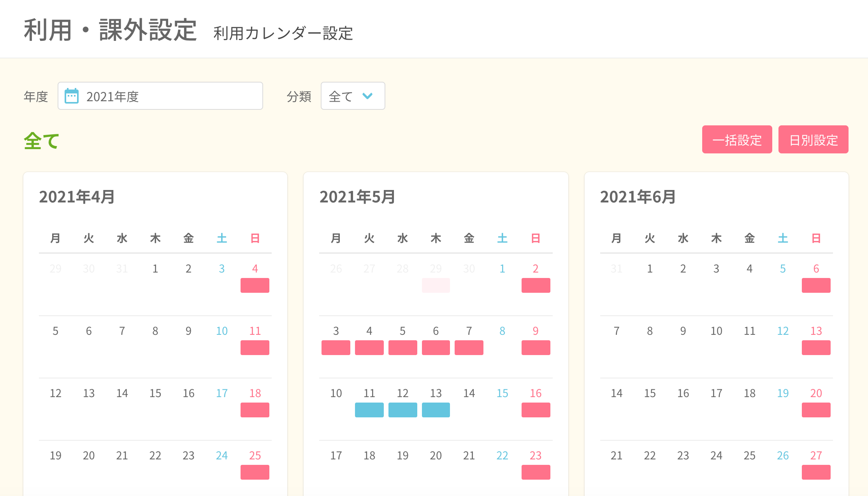Image resolution: width=868 pixels, height=496 pixels.
Task: Click date 12 in June 2021 calendar
Action: pos(783,331)
